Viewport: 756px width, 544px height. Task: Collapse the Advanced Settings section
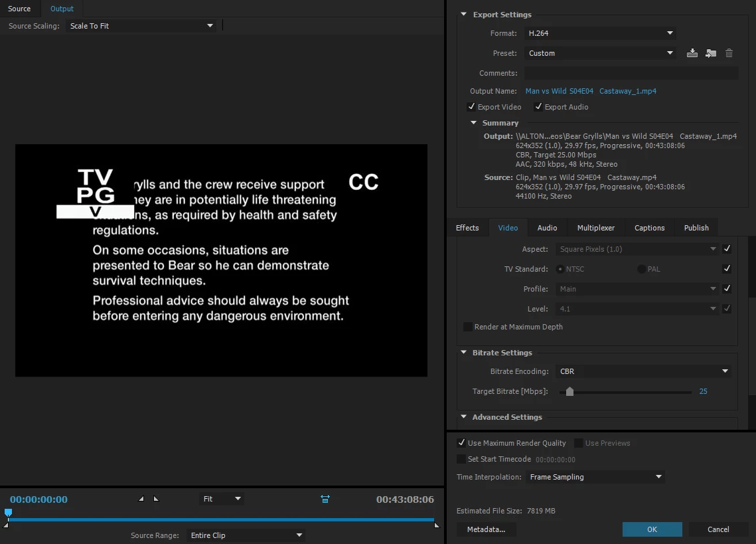pyautogui.click(x=463, y=416)
